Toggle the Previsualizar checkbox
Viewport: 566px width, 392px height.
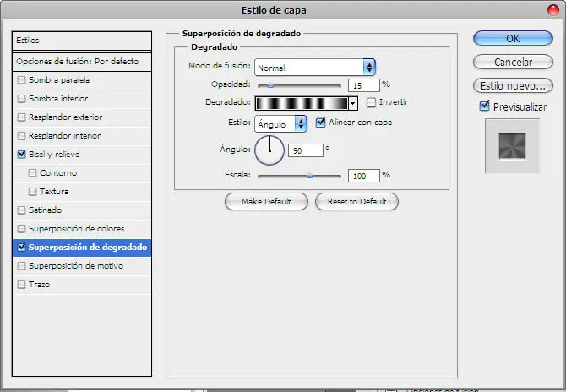(x=484, y=106)
